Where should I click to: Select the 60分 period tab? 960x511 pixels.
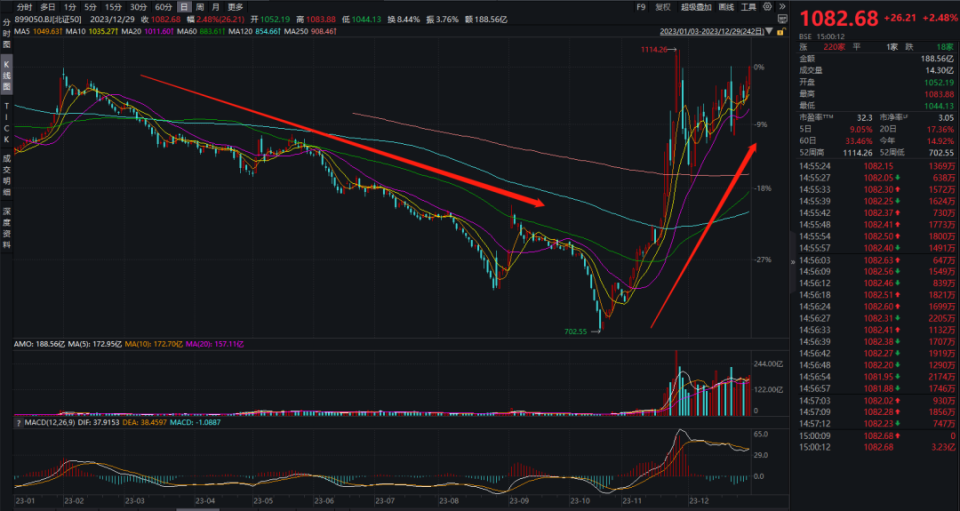tap(163, 7)
